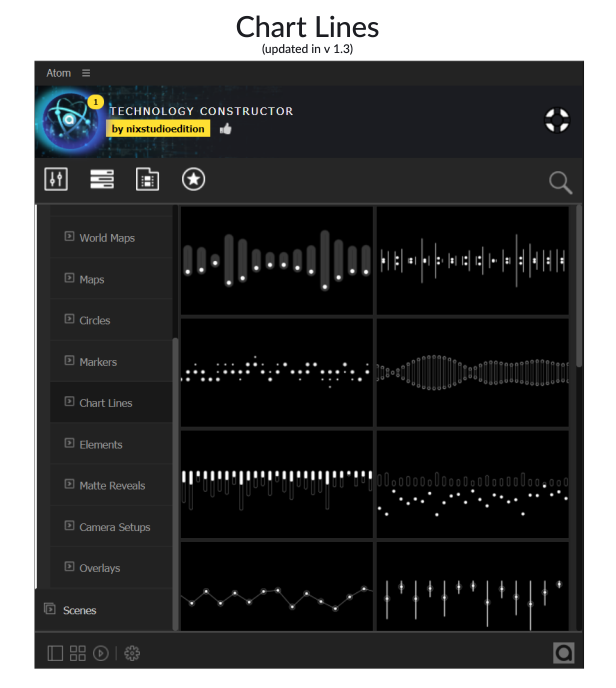Click the stacked list view icon
Viewport: 616px width, 688px height.
[102, 180]
